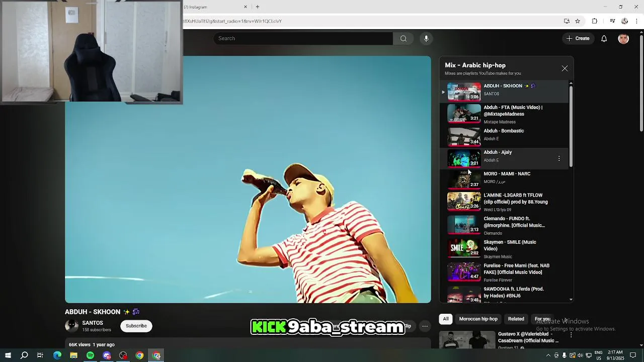Image resolution: width=644 pixels, height=362 pixels.
Task: Open SANTOS channel name link
Action: (x=93, y=323)
